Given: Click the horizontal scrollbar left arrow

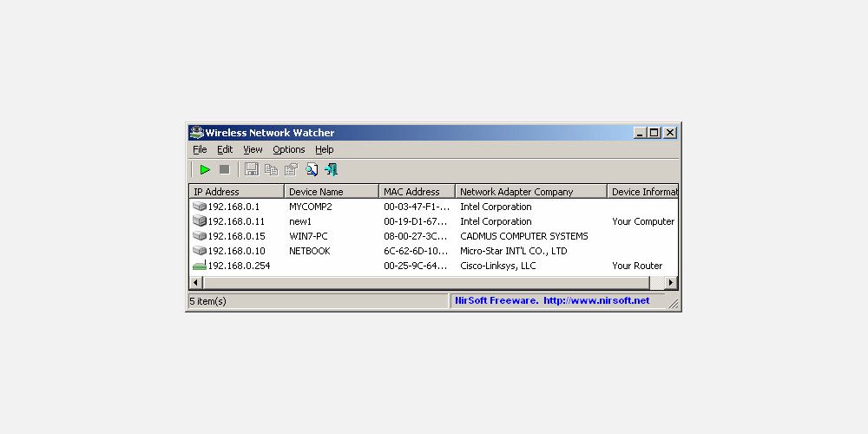Looking at the screenshot, I should pyautogui.click(x=196, y=283).
